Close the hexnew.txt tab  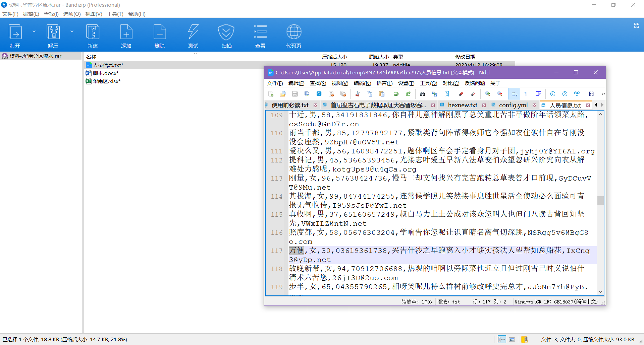(484, 105)
